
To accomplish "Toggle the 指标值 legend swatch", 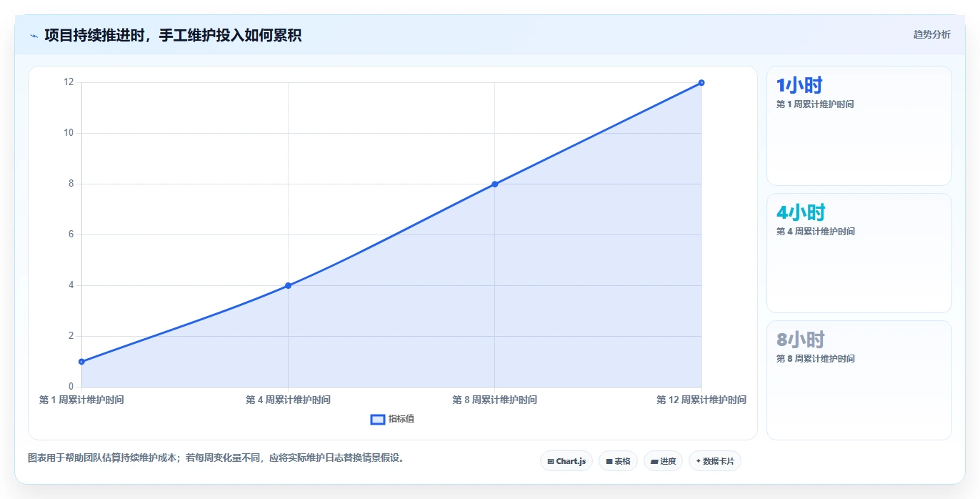I will click(x=378, y=419).
